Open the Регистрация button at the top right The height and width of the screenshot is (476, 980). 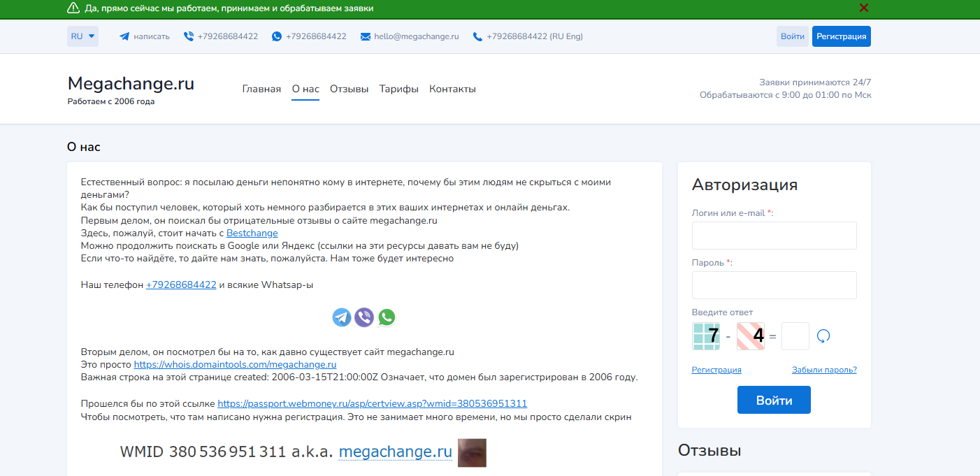point(841,36)
